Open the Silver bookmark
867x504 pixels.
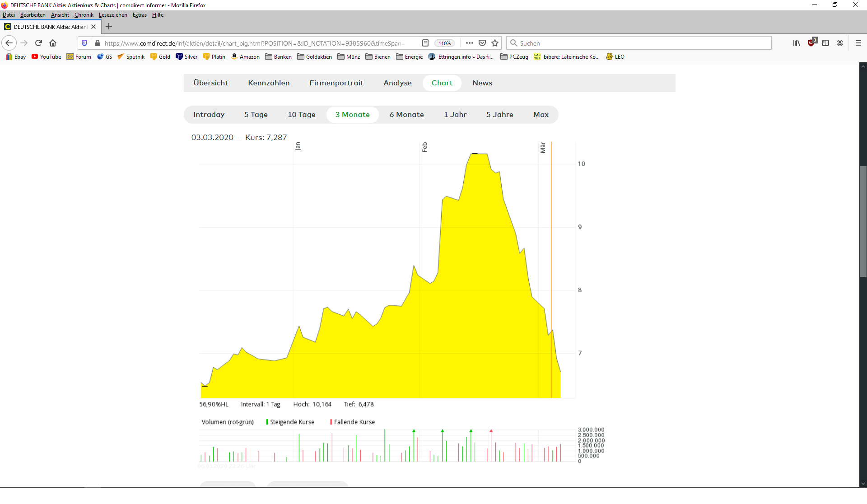(x=186, y=56)
